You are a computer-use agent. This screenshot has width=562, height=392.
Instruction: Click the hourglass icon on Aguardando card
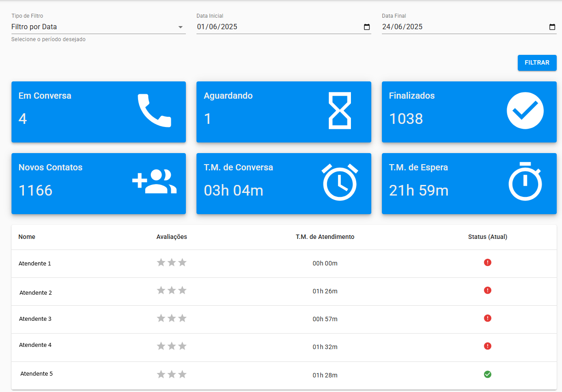click(339, 111)
